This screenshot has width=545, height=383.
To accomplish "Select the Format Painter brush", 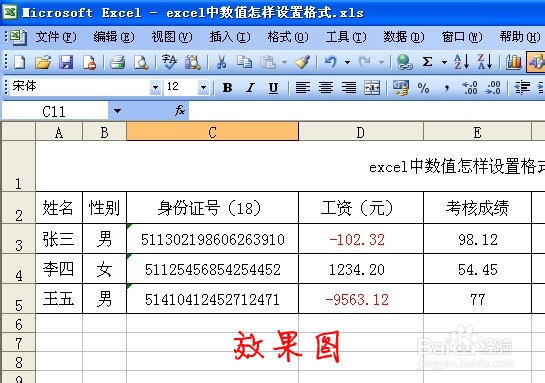I will (x=302, y=63).
